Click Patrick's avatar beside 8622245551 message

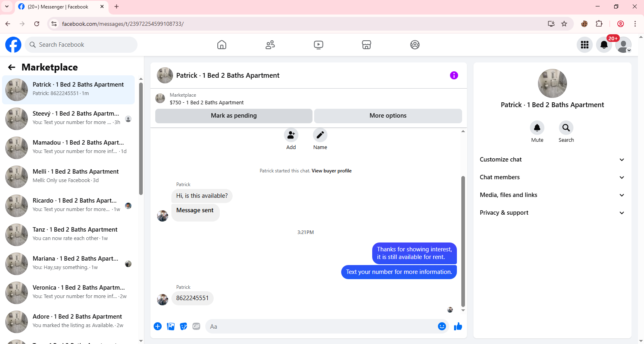pyautogui.click(x=163, y=299)
